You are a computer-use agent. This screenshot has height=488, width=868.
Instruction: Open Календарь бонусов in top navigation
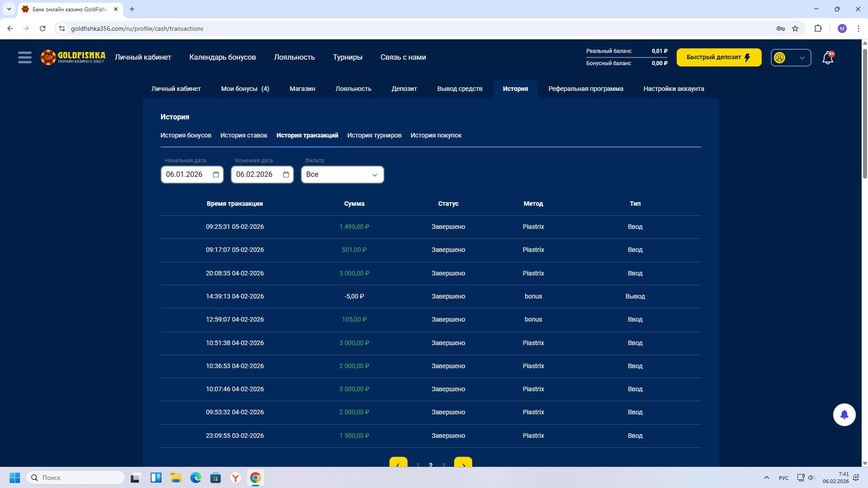point(222,57)
